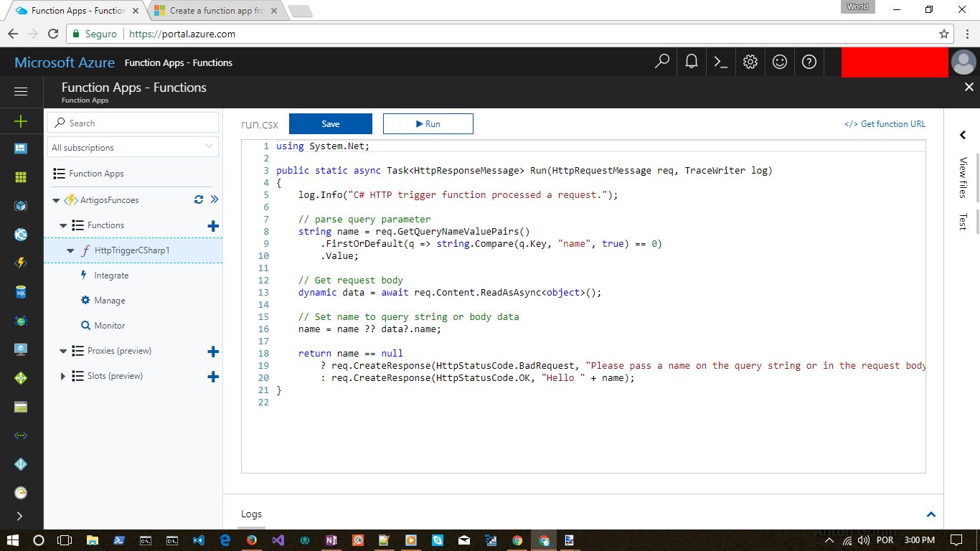
Task: Refresh the ArtigosFuncoes function app
Action: coord(199,199)
